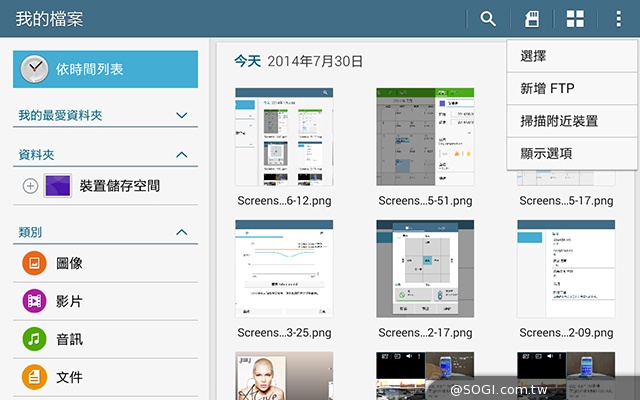This screenshot has width=640, height=400.
Task: Open thumbnail of Screens...5-51.png
Action: (425, 137)
